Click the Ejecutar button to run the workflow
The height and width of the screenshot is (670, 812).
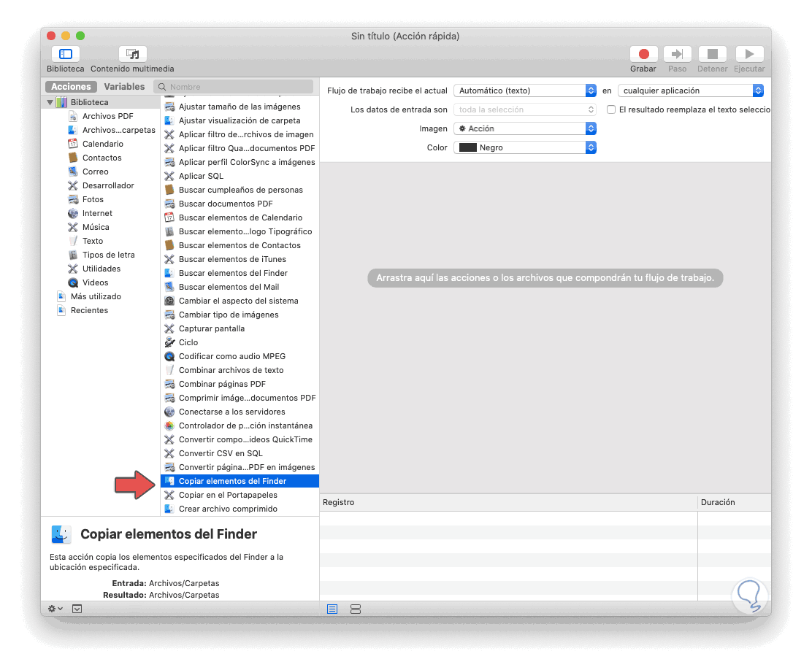(x=749, y=54)
